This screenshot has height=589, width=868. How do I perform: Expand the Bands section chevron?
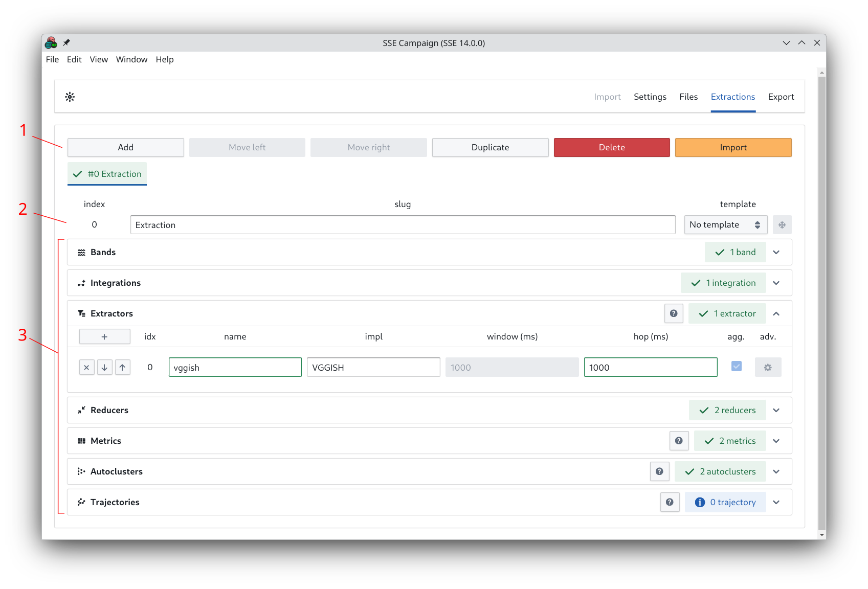click(776, 252)
